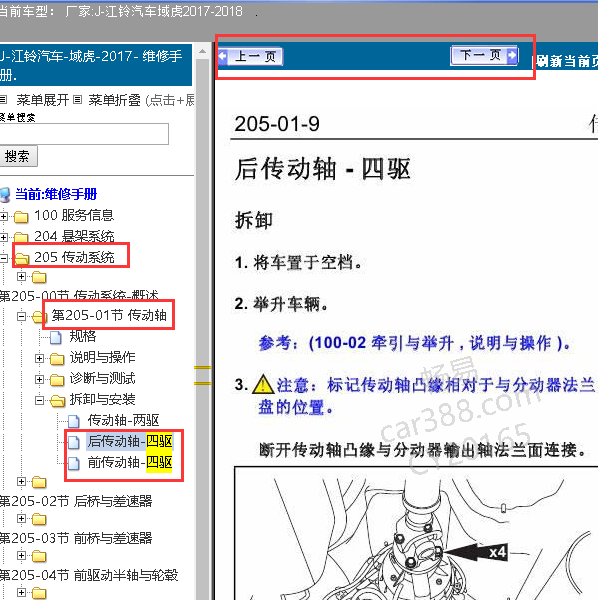Image resolution: width=598 pixels, height=600 pixels.
Task: Expand the plus box below 第205-04节
Action: [x=21, y=592]
